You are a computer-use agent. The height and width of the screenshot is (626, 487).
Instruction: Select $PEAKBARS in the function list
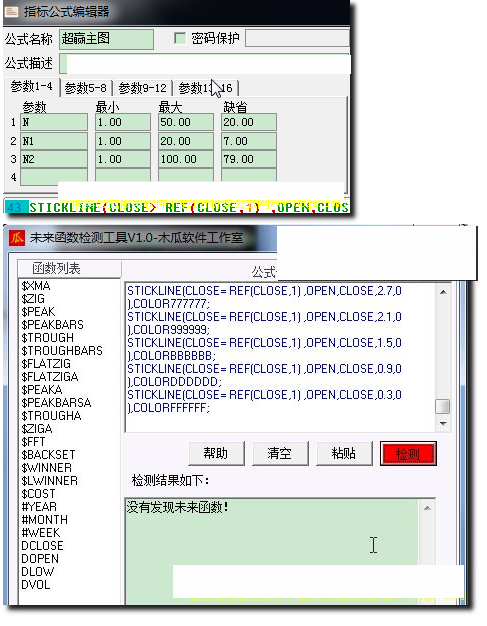[x=52, y=325]
